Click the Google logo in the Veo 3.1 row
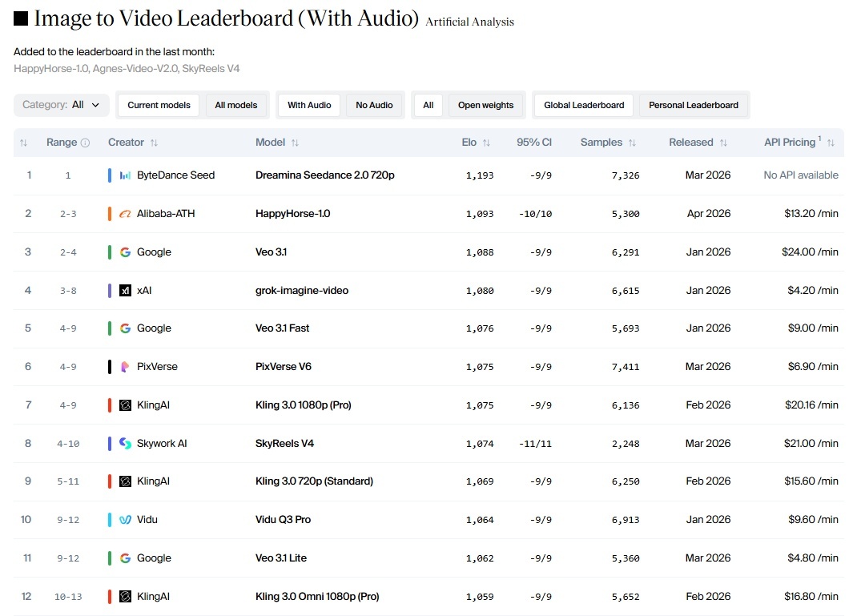The width and height of the screenshot is (857, 616). click(x=125, y=252)
